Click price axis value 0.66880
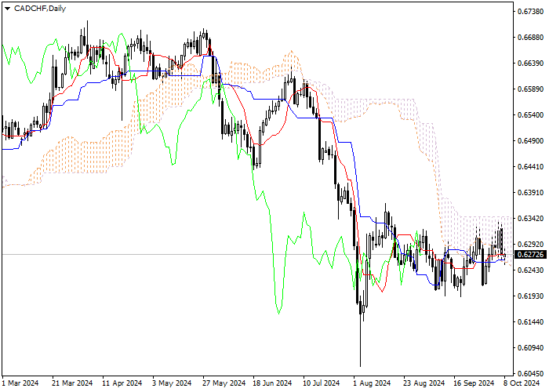Screen dimensions: 549x392 pos(531,38)
